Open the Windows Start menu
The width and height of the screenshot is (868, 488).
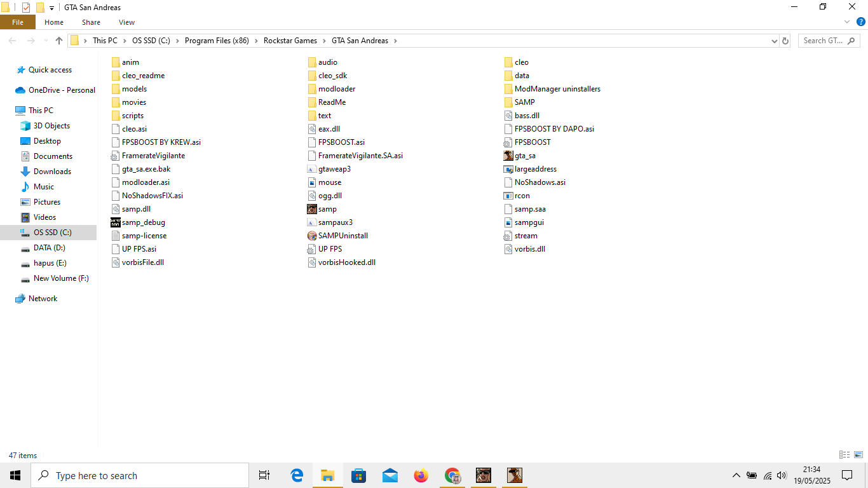pyautogui.click(x=15, y=475)
